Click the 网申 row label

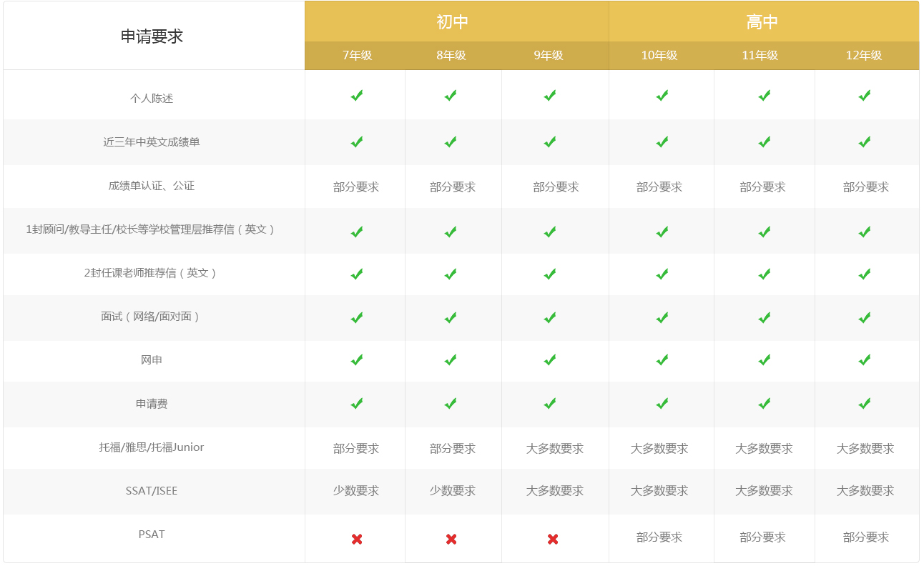(152, 360)
